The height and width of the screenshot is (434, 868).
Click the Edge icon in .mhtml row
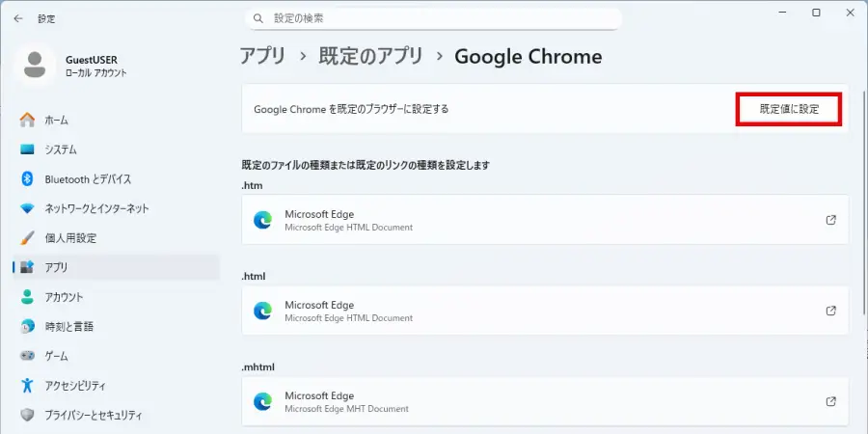(262, 401)
